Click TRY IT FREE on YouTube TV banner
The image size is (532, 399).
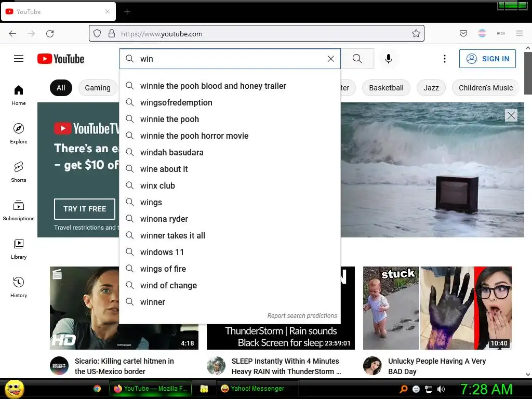pyautogui.click(x=85, y=209)
